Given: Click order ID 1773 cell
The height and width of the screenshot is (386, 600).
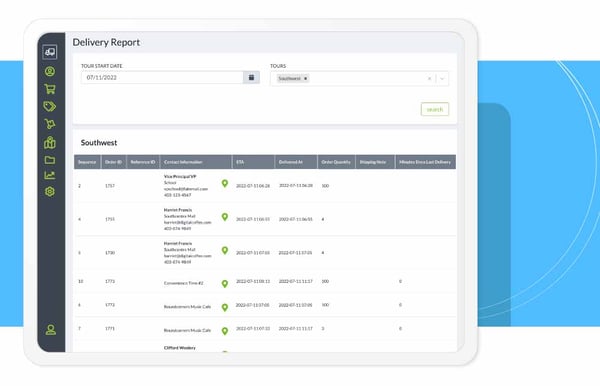Looking at the screenshot, I should [x=110, y=281].
